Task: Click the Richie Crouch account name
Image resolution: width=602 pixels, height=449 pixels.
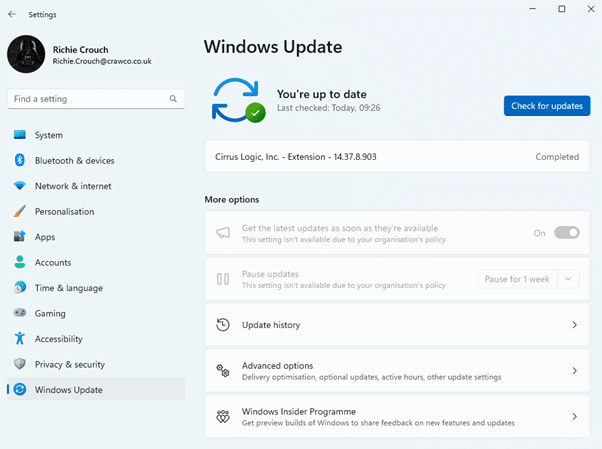Action: click(80, 50)
